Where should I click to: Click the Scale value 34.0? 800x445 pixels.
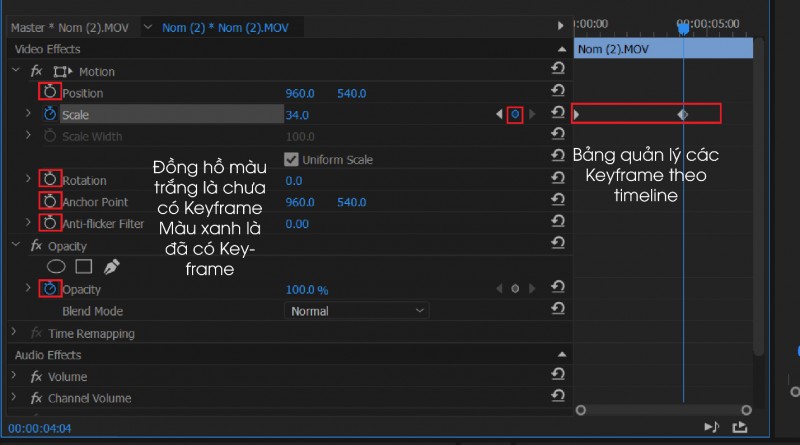297,115
